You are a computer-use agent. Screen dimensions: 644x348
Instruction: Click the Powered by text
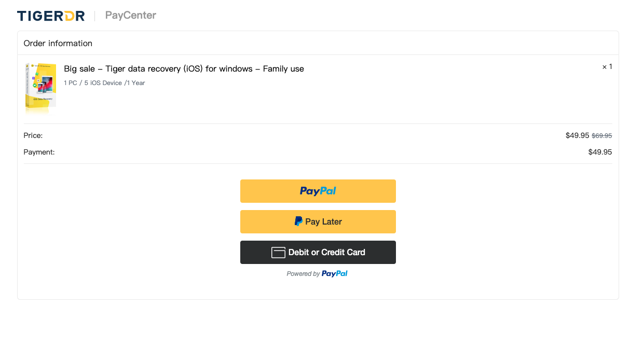[x=303, y=274]
